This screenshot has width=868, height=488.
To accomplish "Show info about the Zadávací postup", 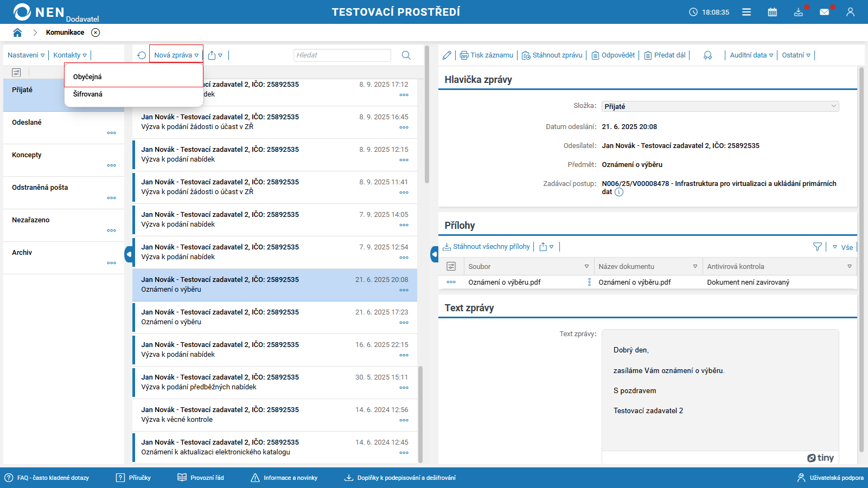I will 619,192.
